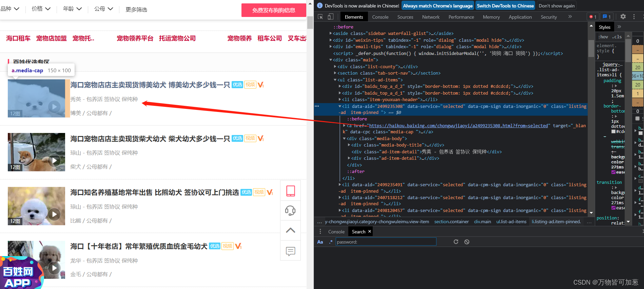
Task: Open the 公母 filter dropdown
Action: tap(103, 9)
